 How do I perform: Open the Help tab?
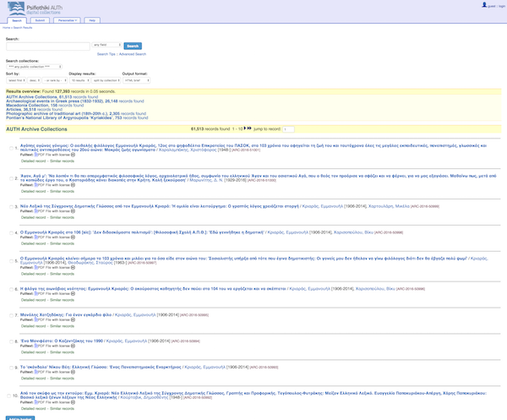click(x=92, y=19)
